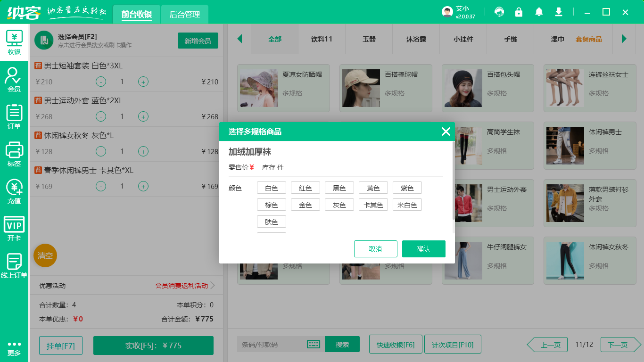Screen dimensions: 644x362
Task: Increase quantity of 男士短袖套装
Action: pyautogui.click(x=143, y=82)
